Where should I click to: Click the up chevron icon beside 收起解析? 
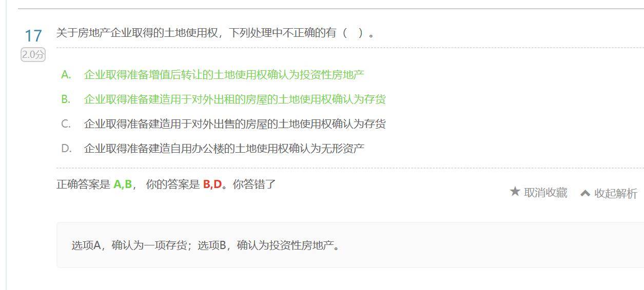coord(585,193)
